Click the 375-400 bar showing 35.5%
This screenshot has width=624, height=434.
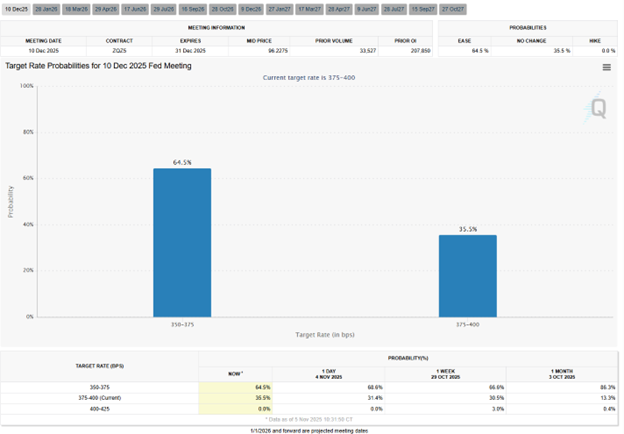467,275
